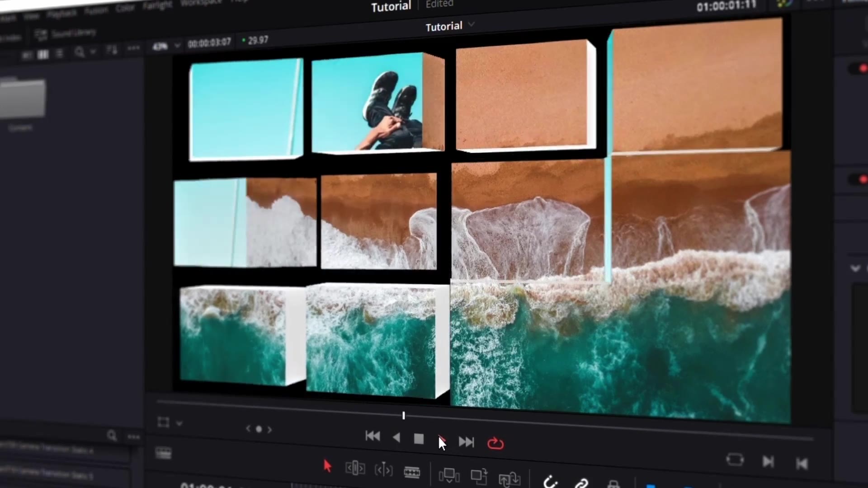This screenshot has height=488, width=868.
Task: Start forward playback under the cursor
Action: [442, 440]
